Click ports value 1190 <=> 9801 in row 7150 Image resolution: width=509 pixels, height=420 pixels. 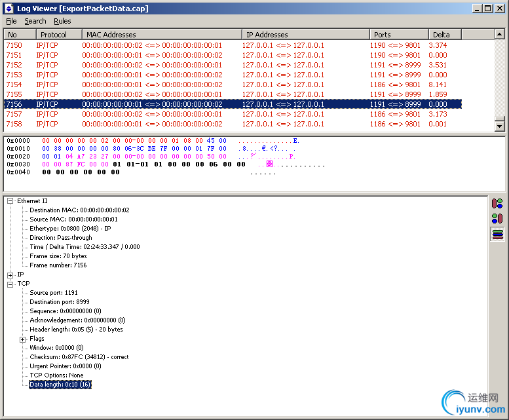pos(395,45)
